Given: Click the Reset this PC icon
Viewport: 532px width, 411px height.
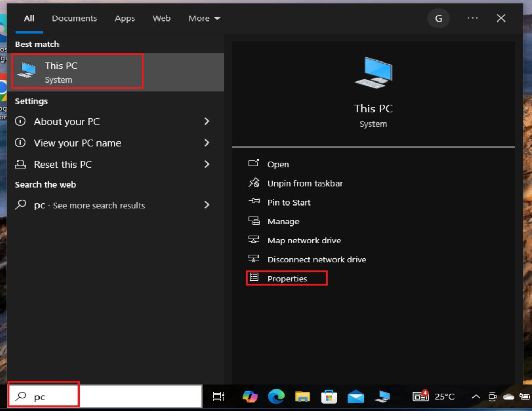Looking at the screenshot, I should 21,165.
